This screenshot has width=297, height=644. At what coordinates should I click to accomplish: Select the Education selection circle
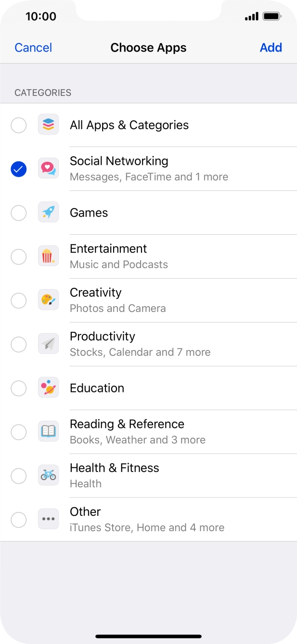[19, 388]
